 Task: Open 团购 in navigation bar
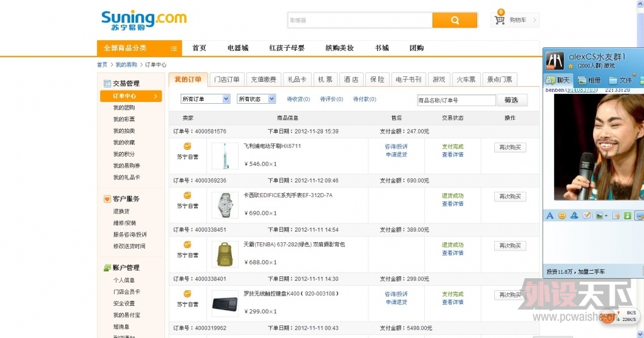coord(417,48)
